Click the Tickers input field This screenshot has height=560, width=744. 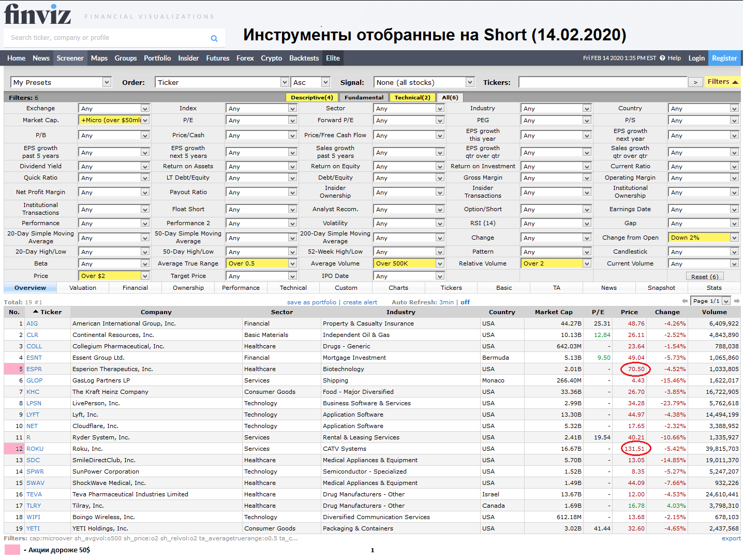pos(603,82)
